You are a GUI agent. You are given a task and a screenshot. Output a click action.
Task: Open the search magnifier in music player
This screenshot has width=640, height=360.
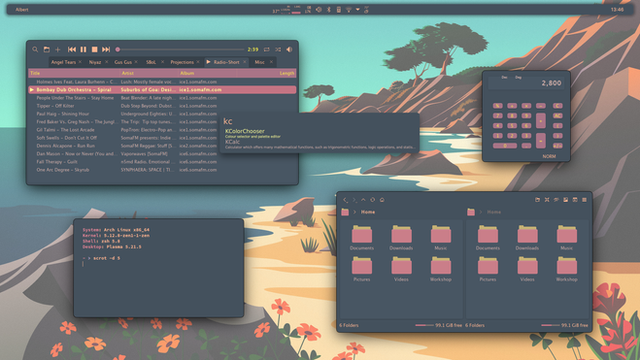tap(35, 49)
